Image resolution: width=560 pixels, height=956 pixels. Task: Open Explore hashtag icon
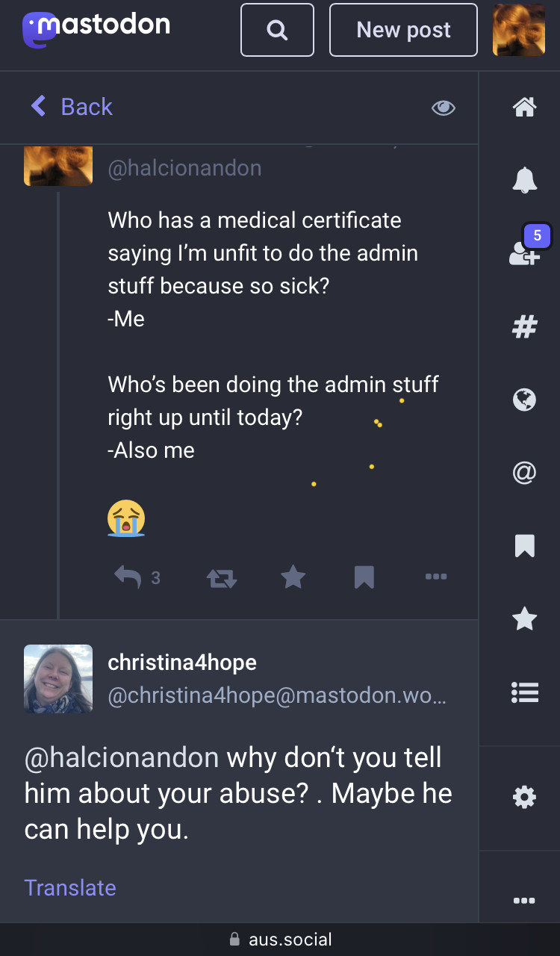pyautogui.click(x=524, y=326)
